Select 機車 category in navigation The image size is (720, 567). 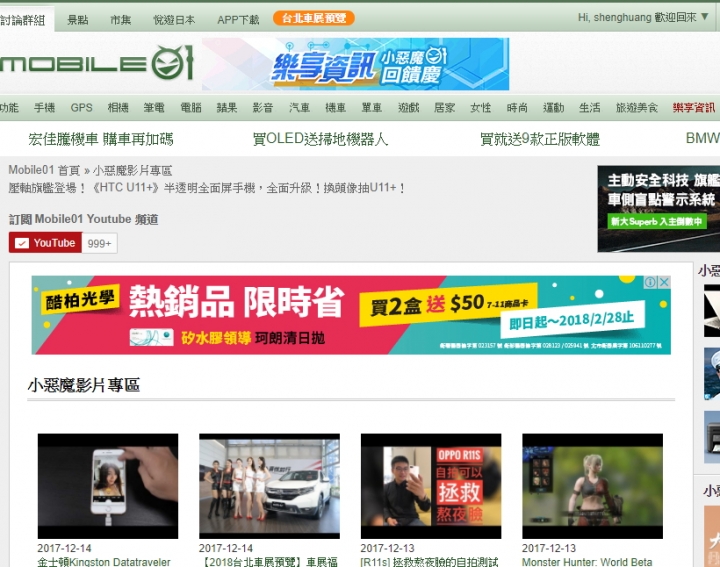(x=335, y=107)
